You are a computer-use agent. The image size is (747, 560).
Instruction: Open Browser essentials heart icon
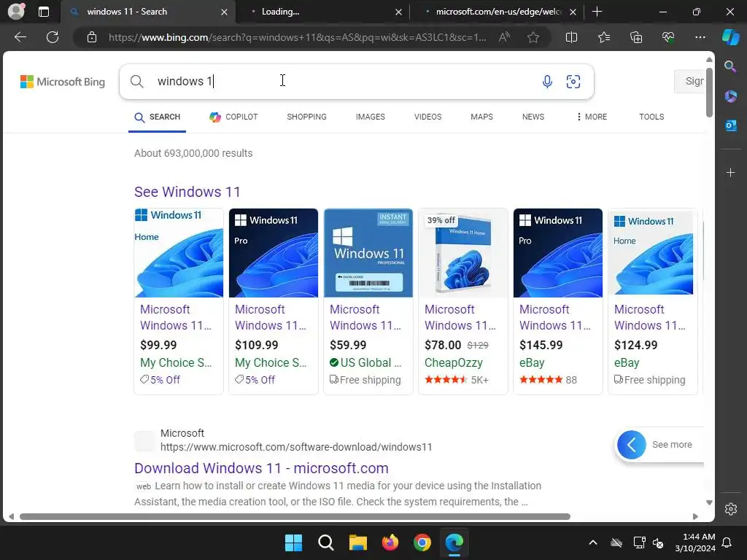coord(668,37)
